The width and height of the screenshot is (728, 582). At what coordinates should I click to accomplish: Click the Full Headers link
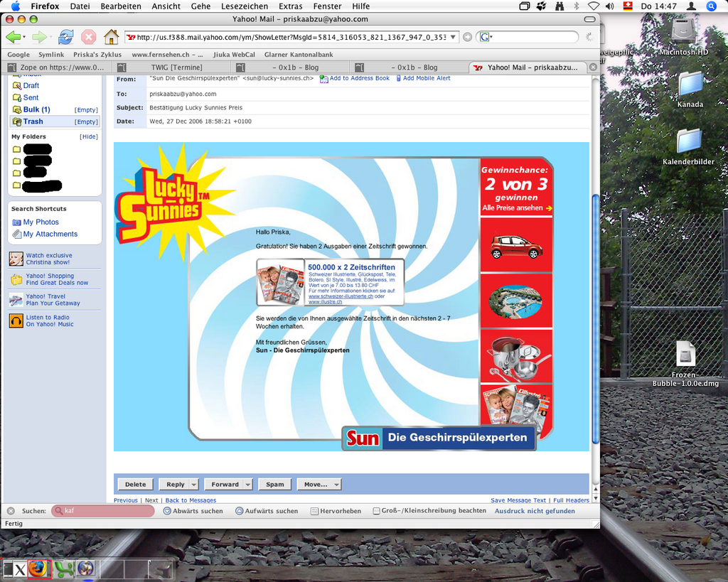click(x=571, y=500)
